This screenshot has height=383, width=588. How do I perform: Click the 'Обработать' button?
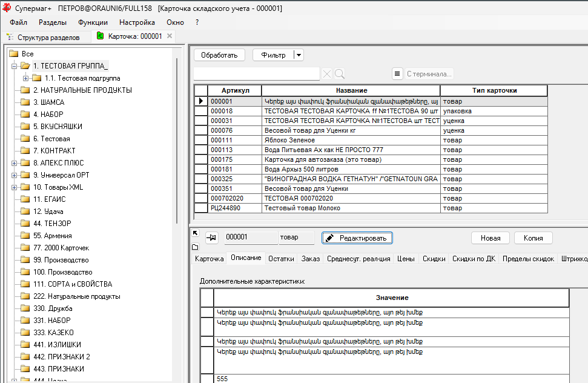point(219,55)
